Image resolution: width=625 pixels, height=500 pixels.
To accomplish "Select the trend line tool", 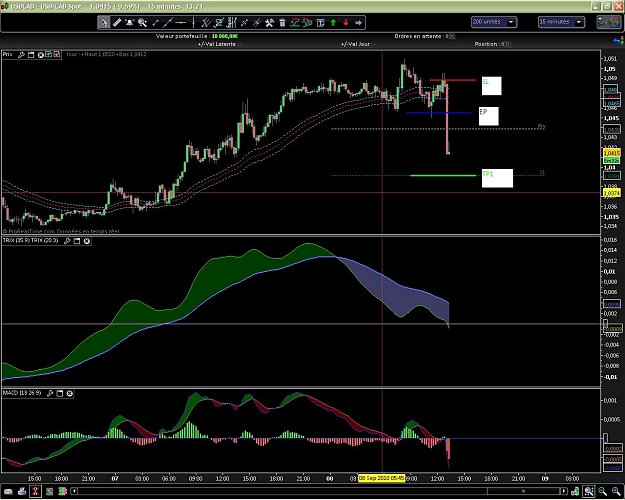I will pos(168,23).
